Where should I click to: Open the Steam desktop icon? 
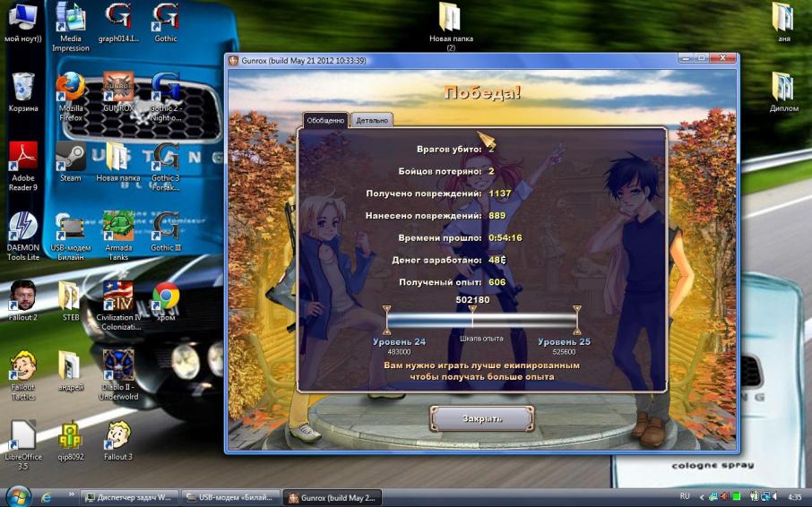pos(70,158)
